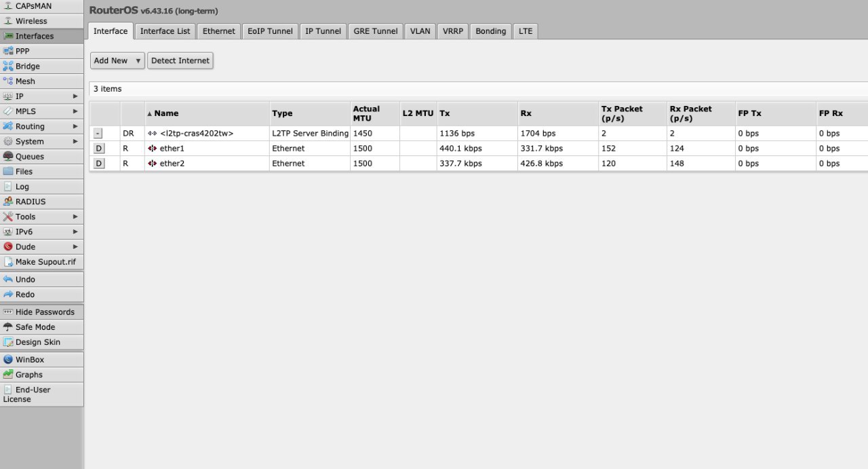Click the Type column header
This screenshot has height=469, width=868.
(310, 113)
